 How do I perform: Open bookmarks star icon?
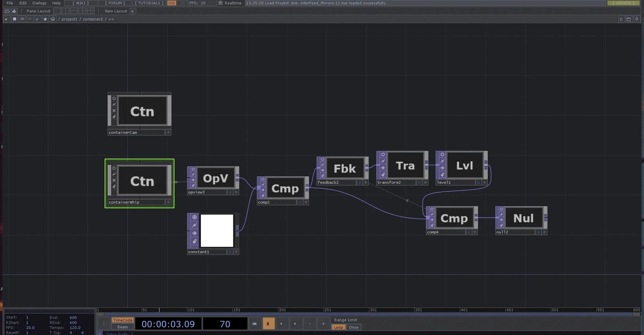pyautogui.click(x=45, y=19)
